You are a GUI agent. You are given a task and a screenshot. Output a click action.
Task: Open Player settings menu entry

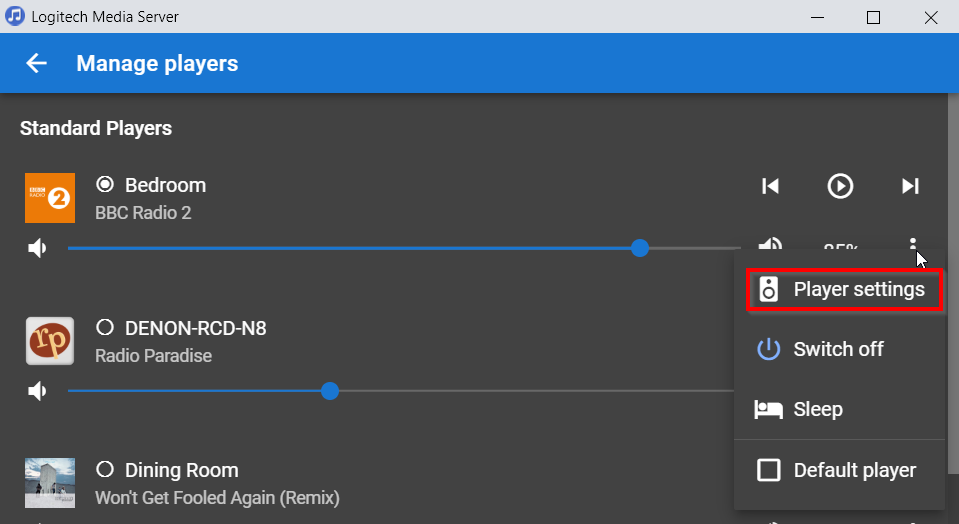click(858, 290)
